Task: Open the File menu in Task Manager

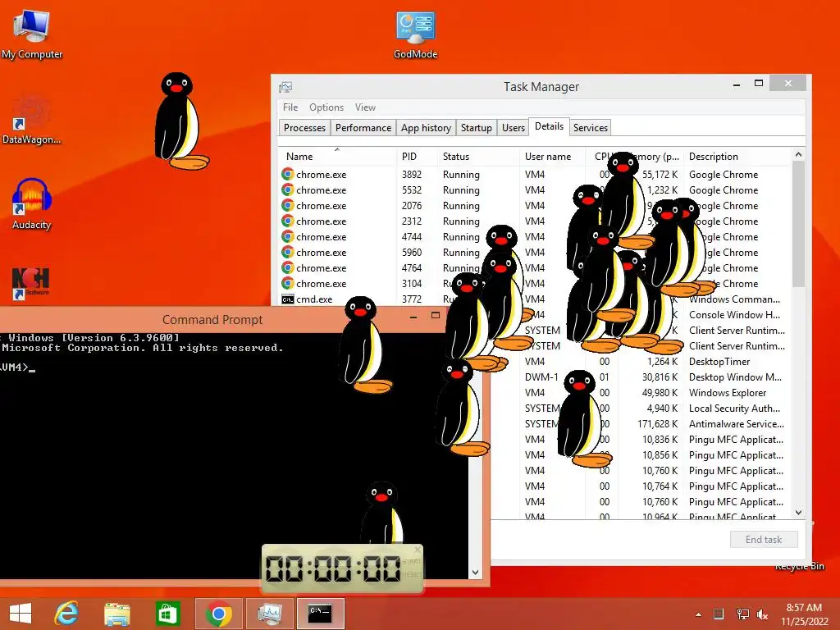Action: (x=290, y=107)
